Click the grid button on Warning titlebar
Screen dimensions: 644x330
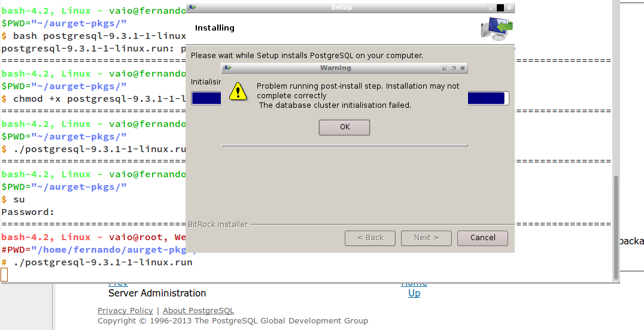(x=463, y=68)
